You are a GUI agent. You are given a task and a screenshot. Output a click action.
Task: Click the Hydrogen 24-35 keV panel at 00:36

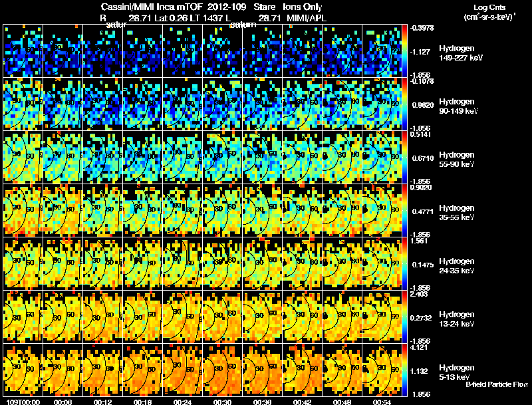click(x=262, y=263)
